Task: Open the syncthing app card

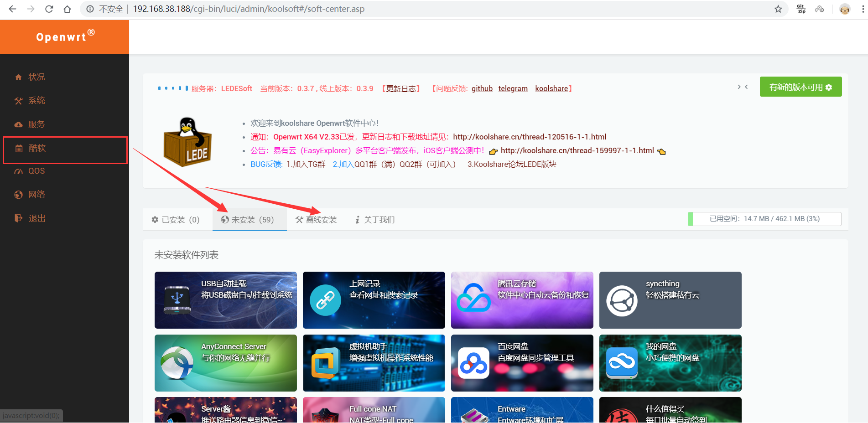Action: (x=670, y=300)
